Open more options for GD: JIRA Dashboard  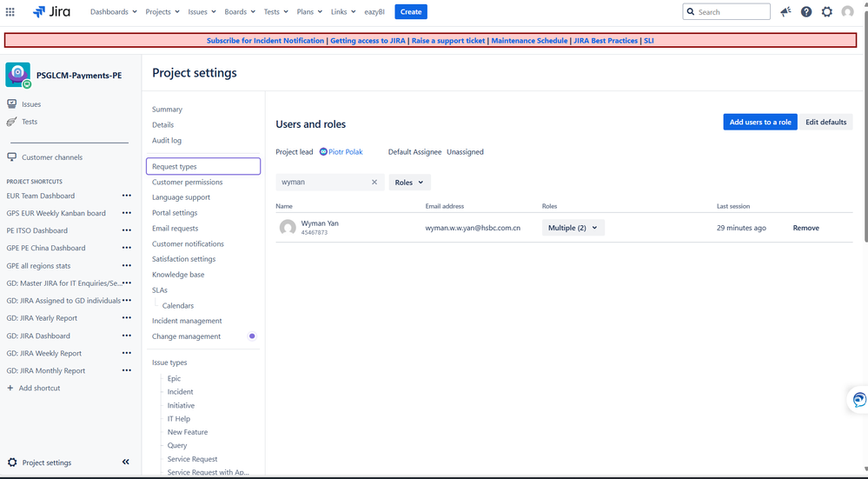pyautogui.click(x=127, y=336)
